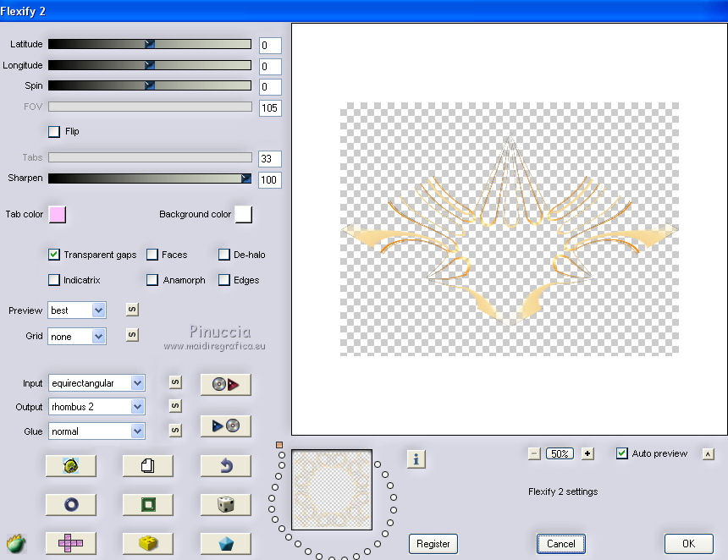Image resolution: width=728 pixels, height=560 pixels.
Task: Click the large preview image
Action: (510, 229)
